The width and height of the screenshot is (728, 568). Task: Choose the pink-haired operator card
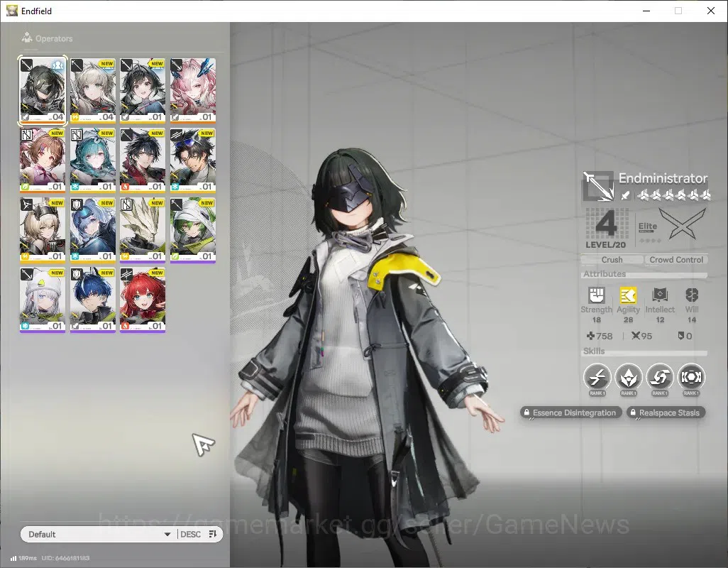click(193, 91)
